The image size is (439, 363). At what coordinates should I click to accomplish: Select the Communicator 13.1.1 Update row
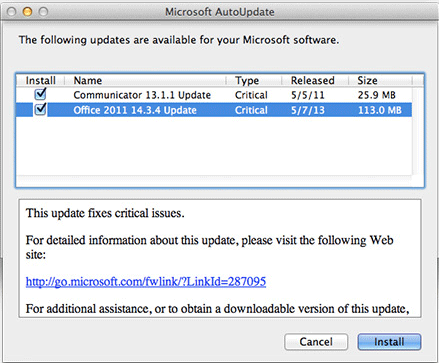point(214,95)
